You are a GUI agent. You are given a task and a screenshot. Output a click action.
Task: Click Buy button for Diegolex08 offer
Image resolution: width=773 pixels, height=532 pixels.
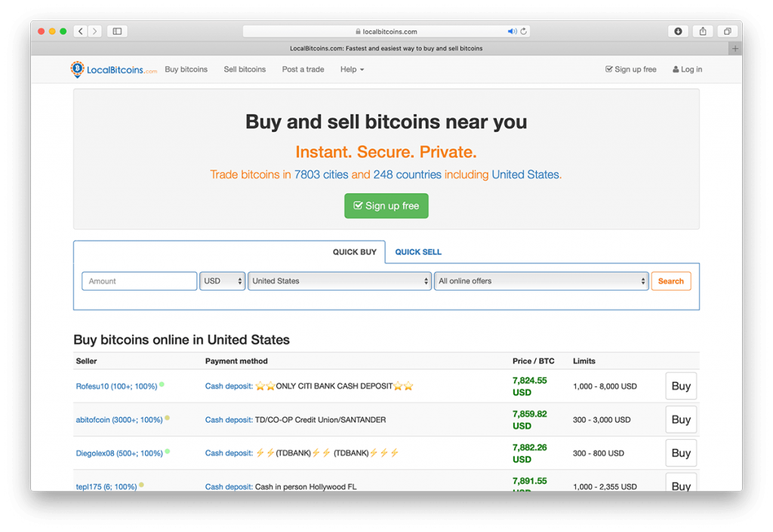click(681, 454)
